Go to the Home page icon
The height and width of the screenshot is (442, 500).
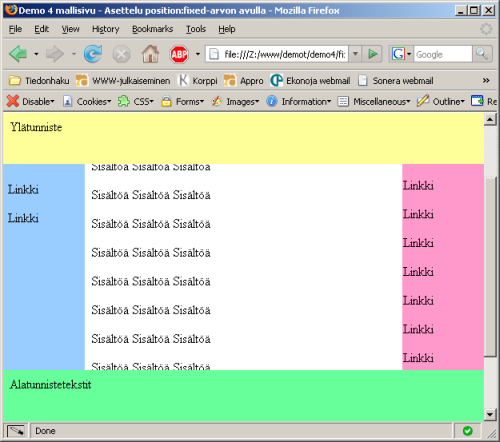coord(150,54)
